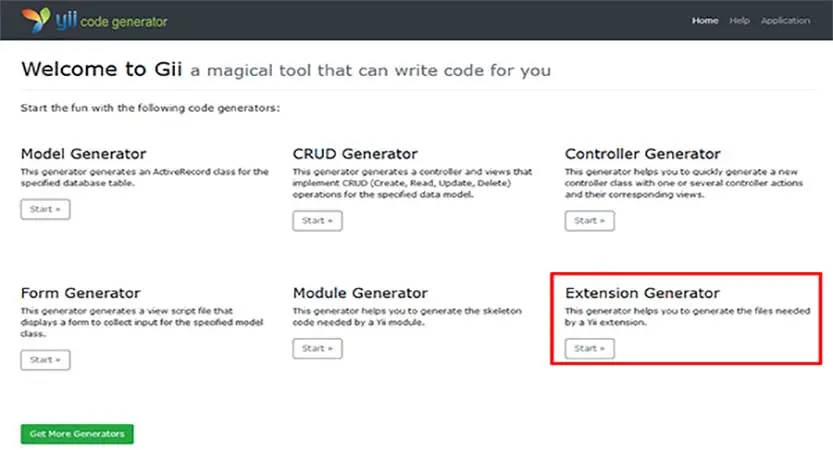Screen dimensions: 833x450
Task: Click the Controller Generator heading
Action: (642, 154)
